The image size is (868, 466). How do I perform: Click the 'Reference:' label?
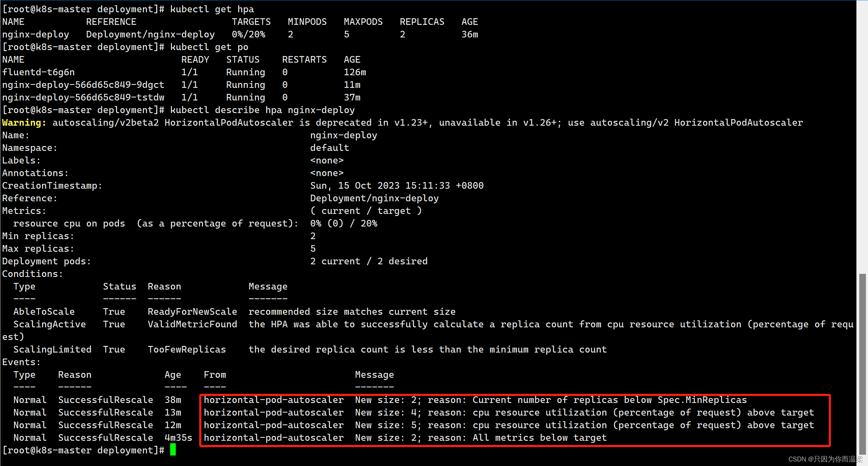(x=30, y=198)
